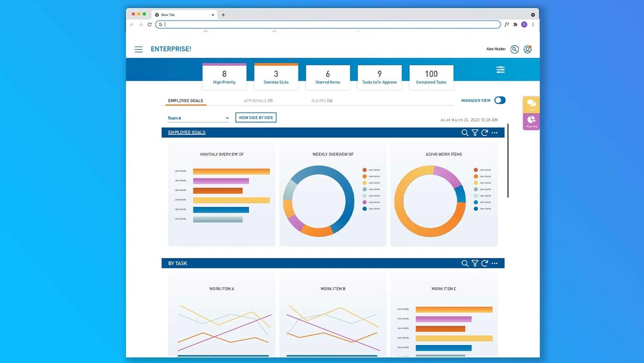
Task: Click the search icon next to Alex Mulder
Action: (515, 50)
